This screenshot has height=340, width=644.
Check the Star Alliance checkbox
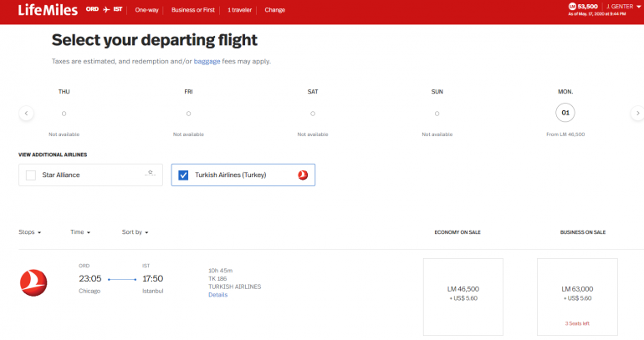pos(31,175)
